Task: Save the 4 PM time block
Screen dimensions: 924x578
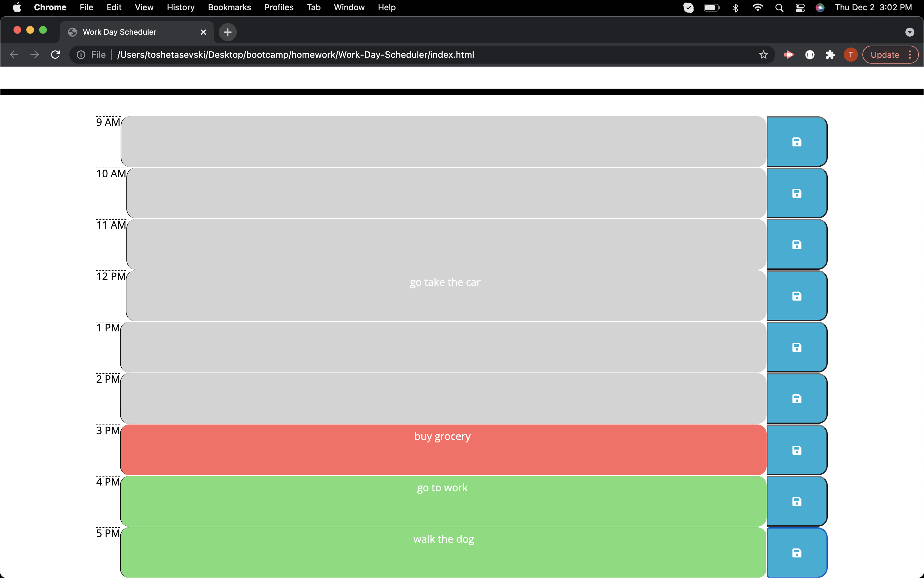Action: pos(797,501)
